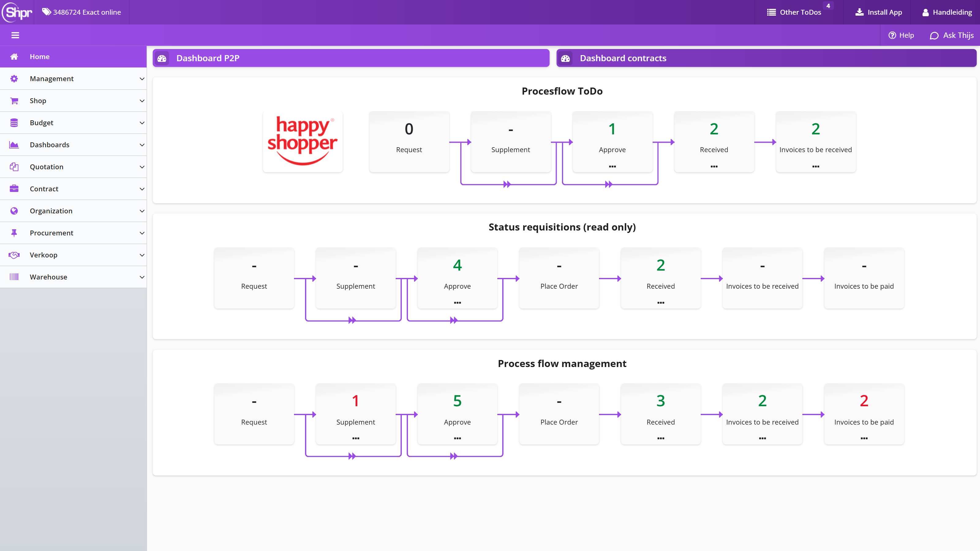Expand the Dashboards menu chevron
980x551 pixels.
(x=142, y=145)
